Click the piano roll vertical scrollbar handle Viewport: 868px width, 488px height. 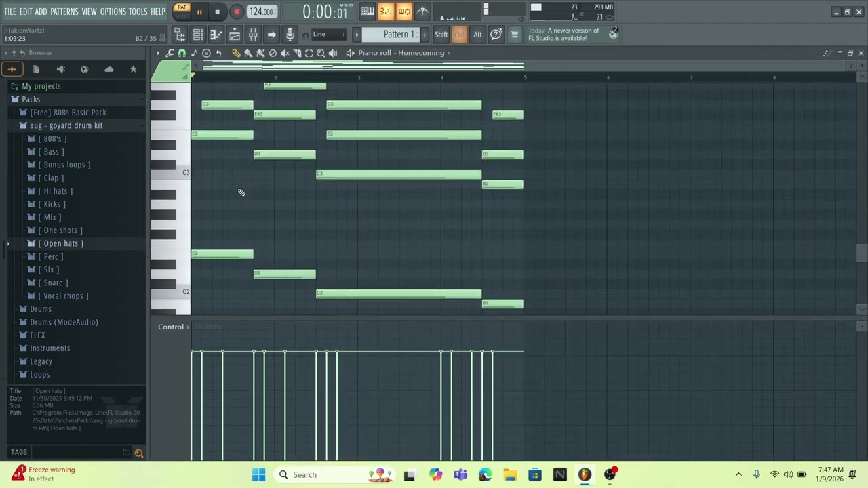[861, 252]
